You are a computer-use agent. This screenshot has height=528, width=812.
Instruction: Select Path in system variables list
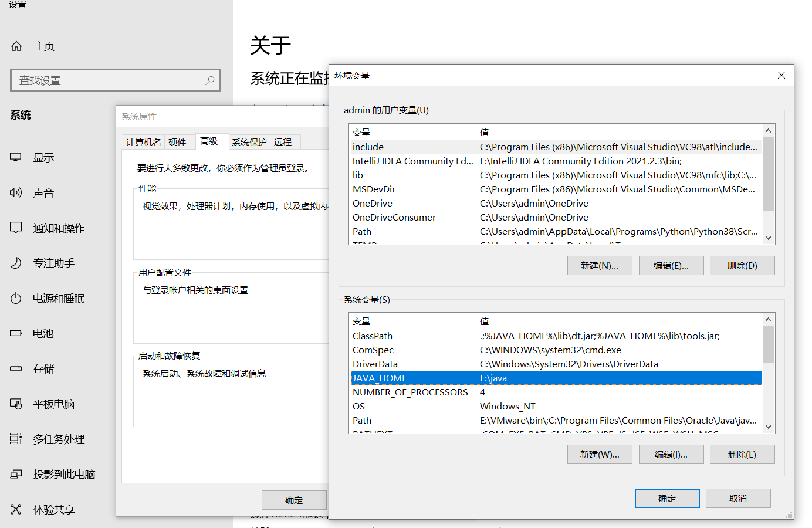point(556,420)
